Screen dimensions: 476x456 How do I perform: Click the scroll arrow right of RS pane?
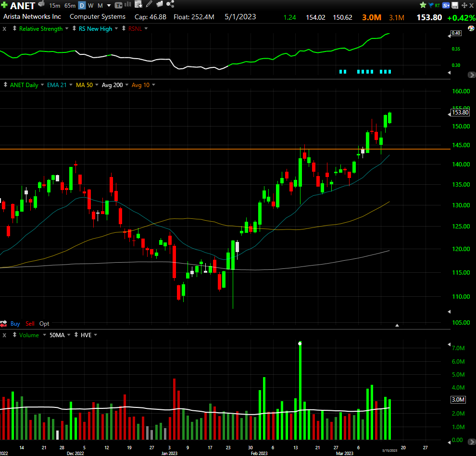[x=472, y=75]
